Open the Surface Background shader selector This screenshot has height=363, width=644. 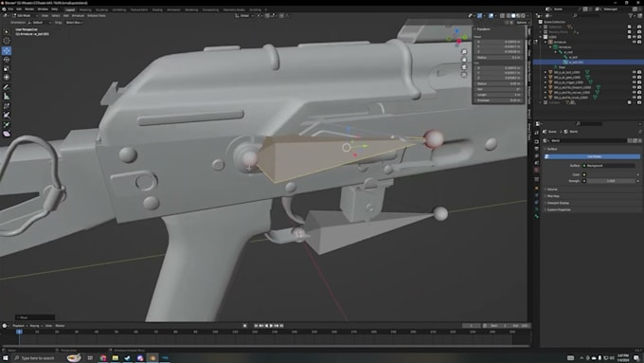[608, 166]
